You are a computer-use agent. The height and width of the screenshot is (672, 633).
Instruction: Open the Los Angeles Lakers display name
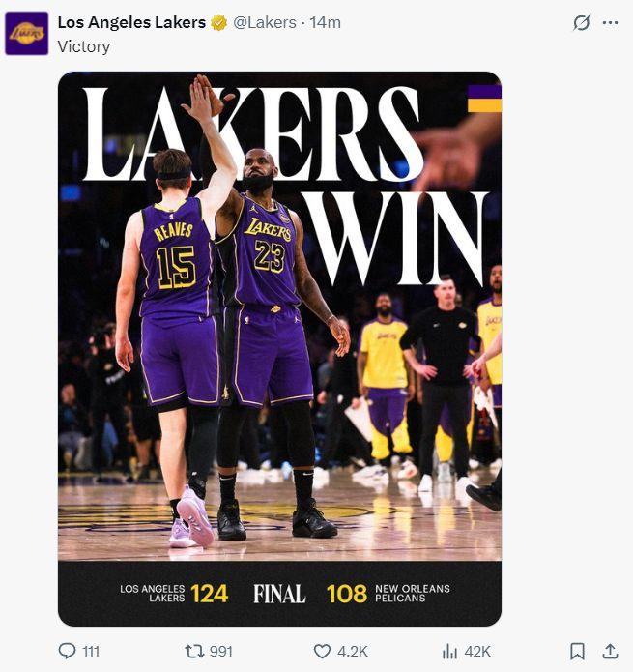[131, 22]
